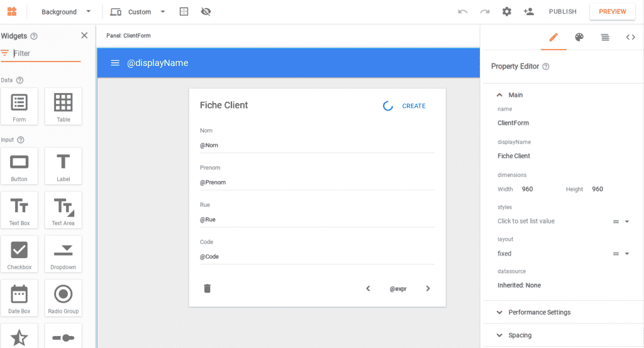Screen dimensions: 644x348
Task: Close the Widgets panel
Action: coord(84,36)
